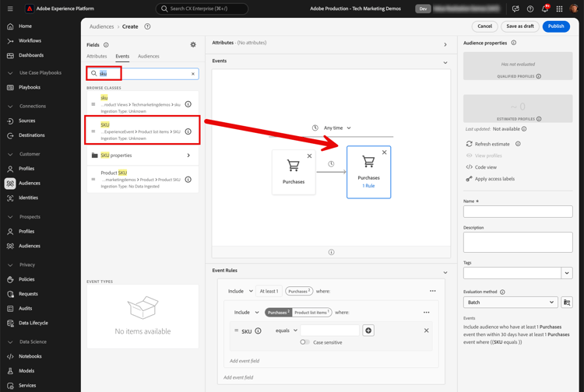584x392 pixels.
Task: Open the outer Include dropdown
Action: coord(241,291)
